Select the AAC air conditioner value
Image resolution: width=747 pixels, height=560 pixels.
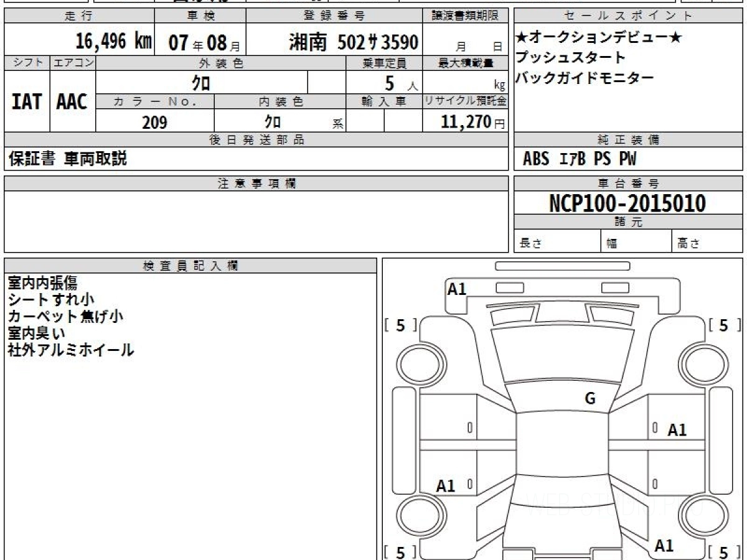72,101
